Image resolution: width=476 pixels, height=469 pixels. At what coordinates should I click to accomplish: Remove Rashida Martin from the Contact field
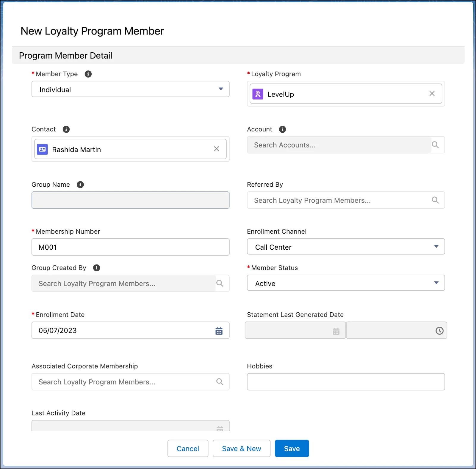(x=216, y=149)
